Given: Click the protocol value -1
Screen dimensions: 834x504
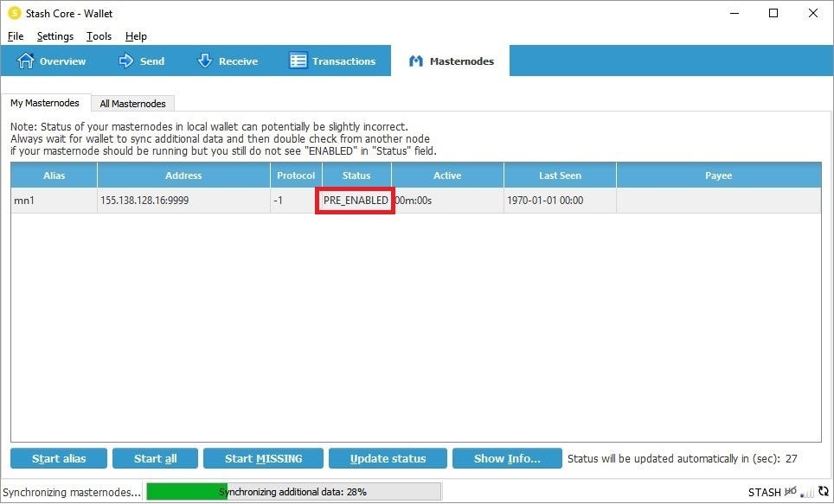Looking at the screenshot, I should click(278, 201).
